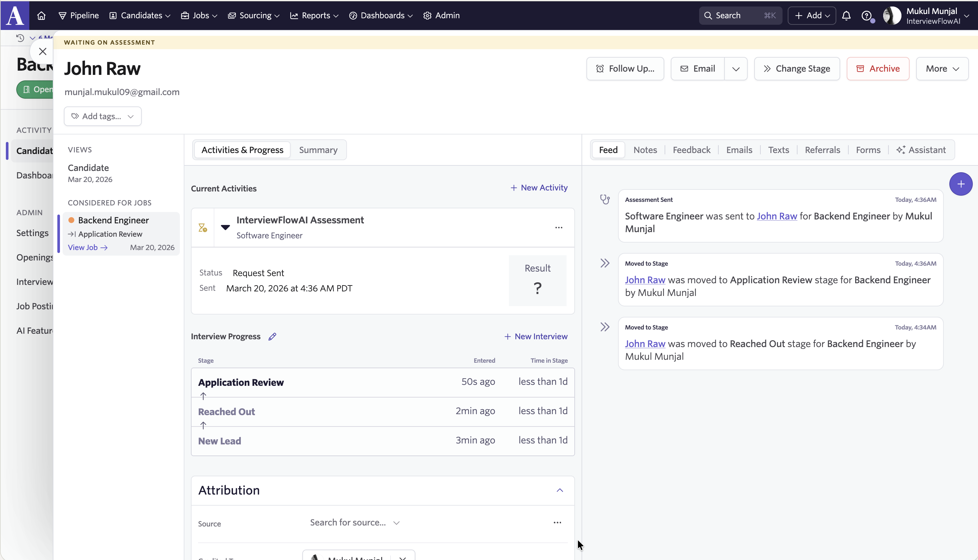Open the Assistant tab

click(921, 150)
